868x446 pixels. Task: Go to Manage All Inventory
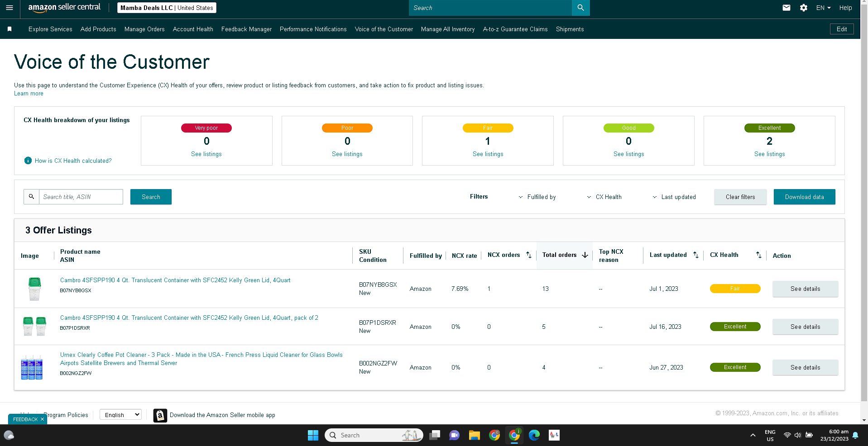point(448,29)
